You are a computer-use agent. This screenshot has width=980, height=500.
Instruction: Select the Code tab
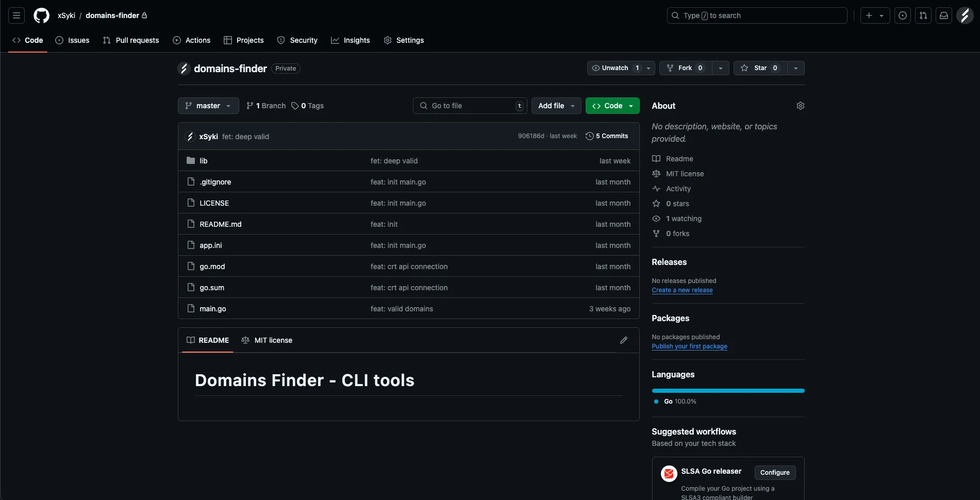click(28, 40)
